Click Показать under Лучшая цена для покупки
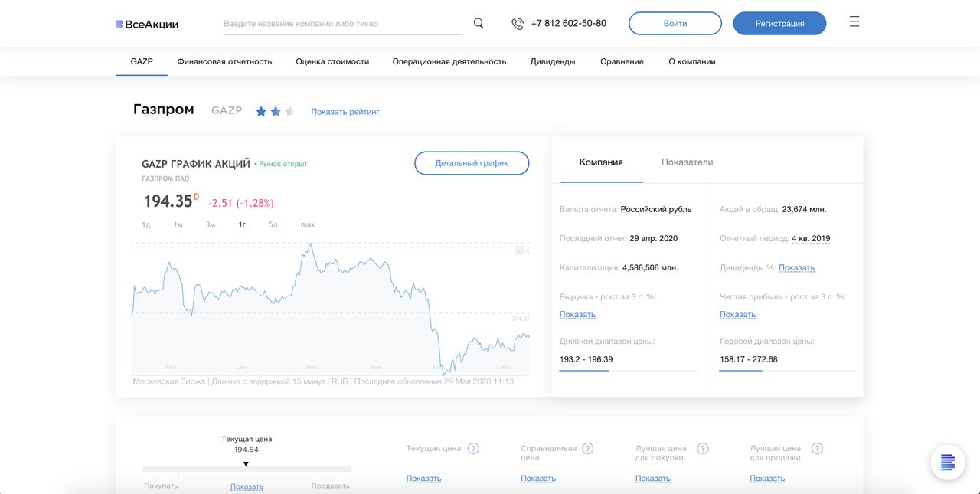 pos(653,479)
